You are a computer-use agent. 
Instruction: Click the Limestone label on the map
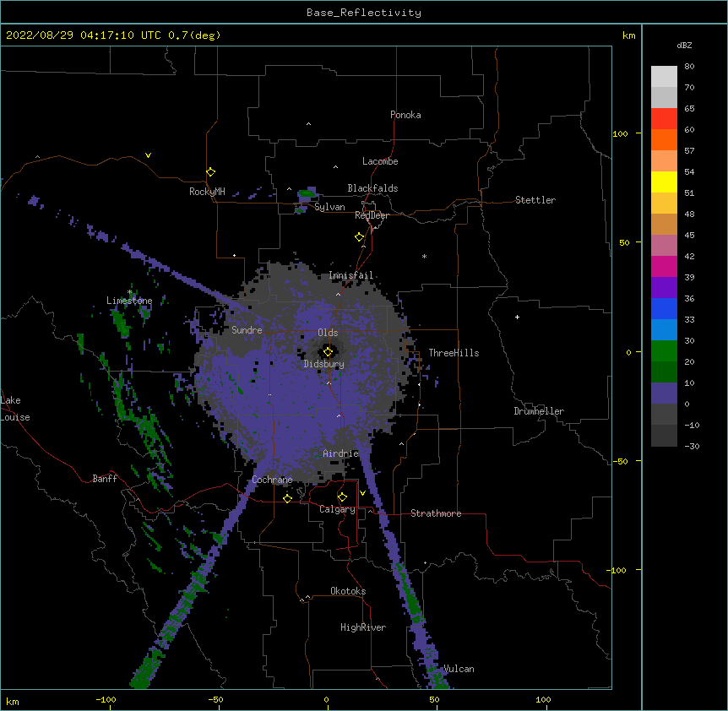coord(129,301)
